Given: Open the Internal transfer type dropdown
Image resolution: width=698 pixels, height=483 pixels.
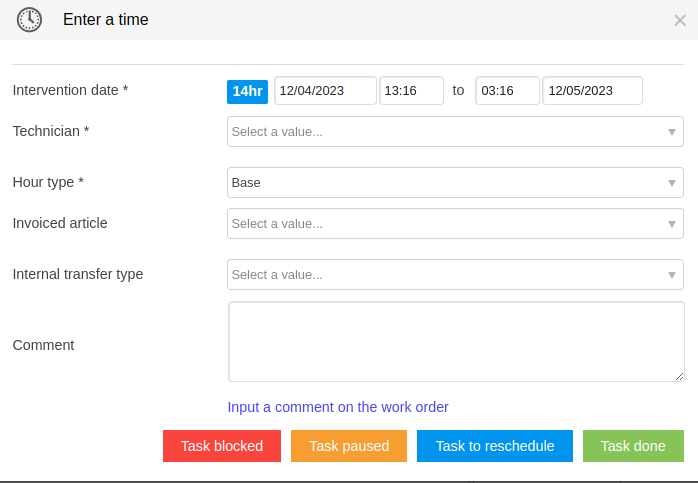Looking at the screenshot, I should [x=455, y=275].
